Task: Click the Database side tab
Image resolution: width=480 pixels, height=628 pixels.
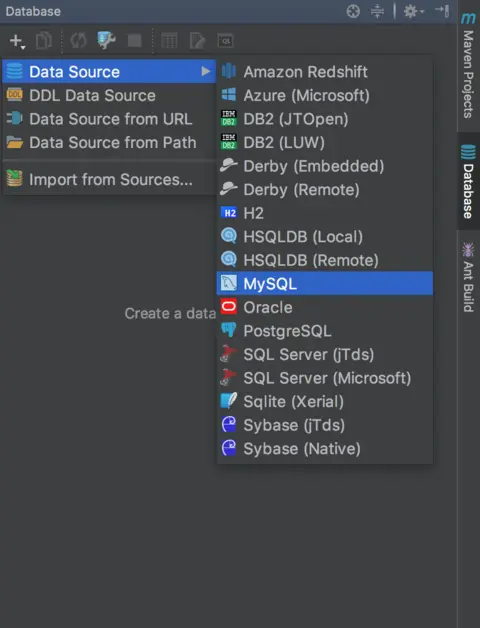Action: [468, 181]
